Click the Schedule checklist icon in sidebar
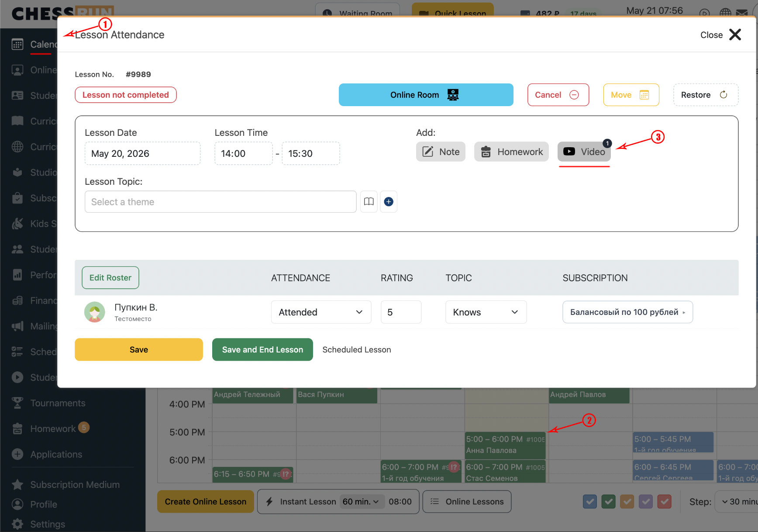Viewport: 758px width, 532px height. (17, 352)
